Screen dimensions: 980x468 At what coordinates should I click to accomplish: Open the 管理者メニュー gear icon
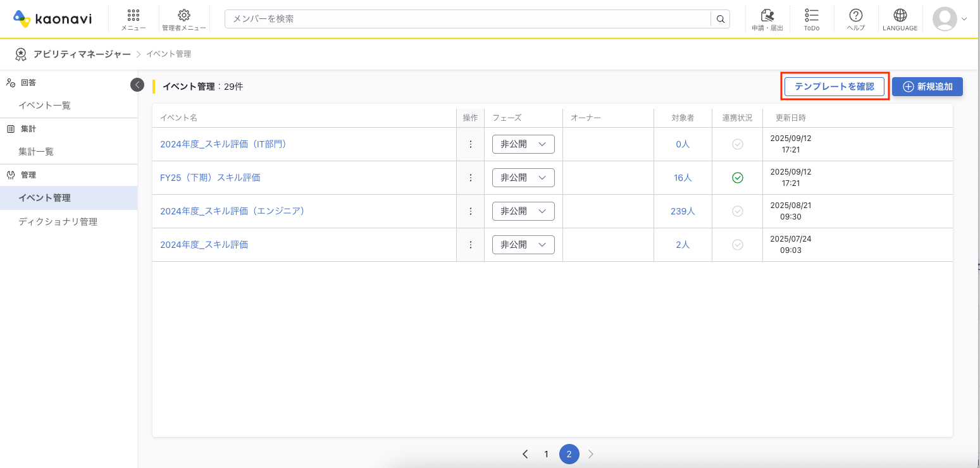(x=183, y=19)
